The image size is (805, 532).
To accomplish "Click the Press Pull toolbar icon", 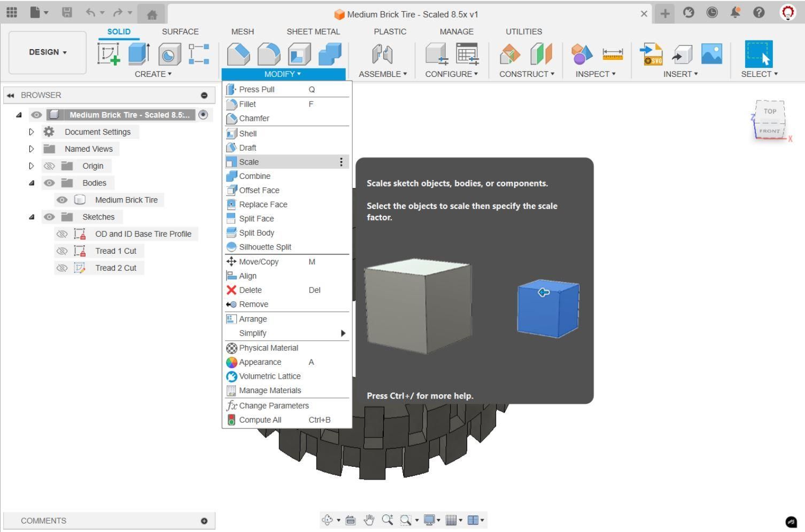I will tap(238, 54).
